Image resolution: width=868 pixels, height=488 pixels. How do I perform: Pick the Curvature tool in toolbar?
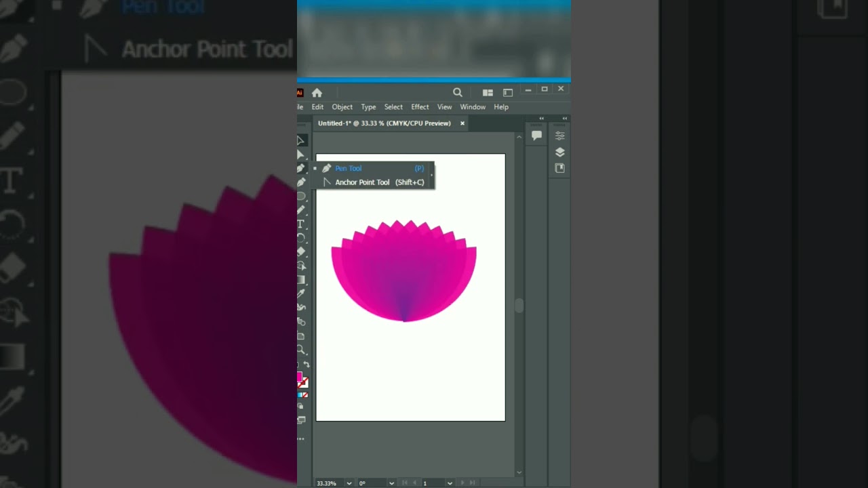point(301,182)
